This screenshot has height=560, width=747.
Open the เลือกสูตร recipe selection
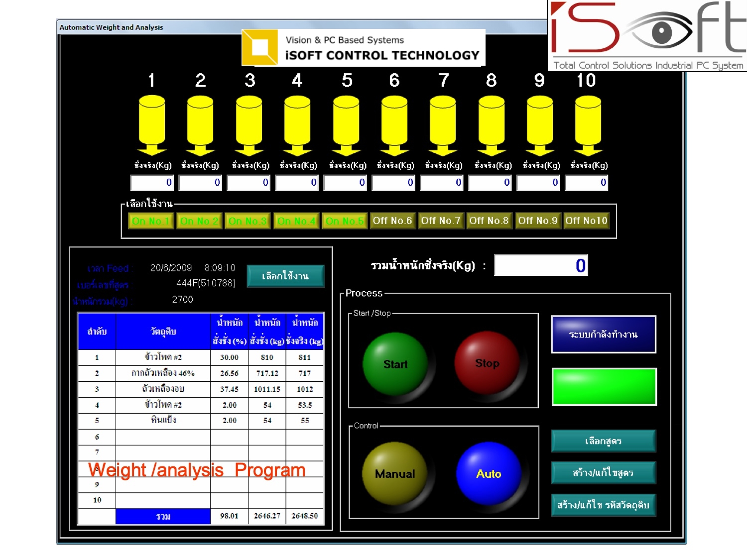click(604, 441)
